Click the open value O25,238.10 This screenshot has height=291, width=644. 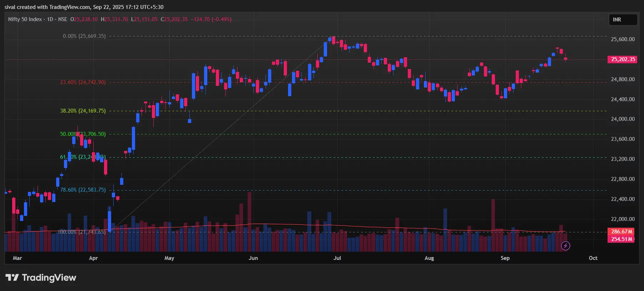(x=84, y=19)
